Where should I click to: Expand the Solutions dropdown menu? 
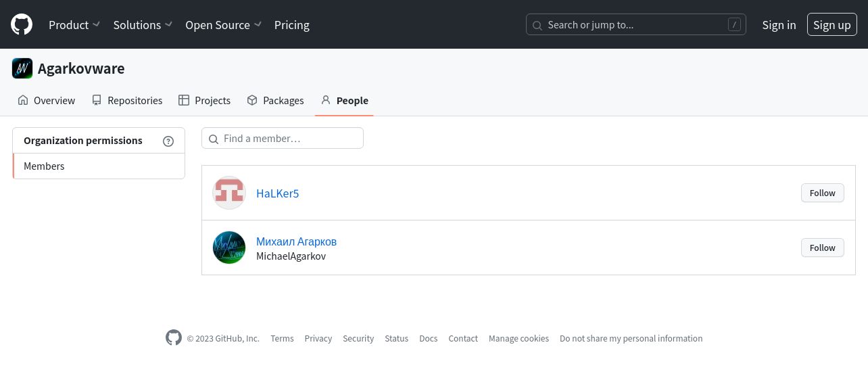pyautogui.click(x=143, y=25)
